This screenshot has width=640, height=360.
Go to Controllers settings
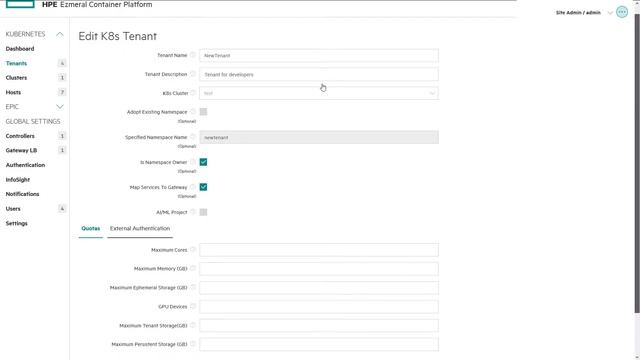(x=20, y=136)
